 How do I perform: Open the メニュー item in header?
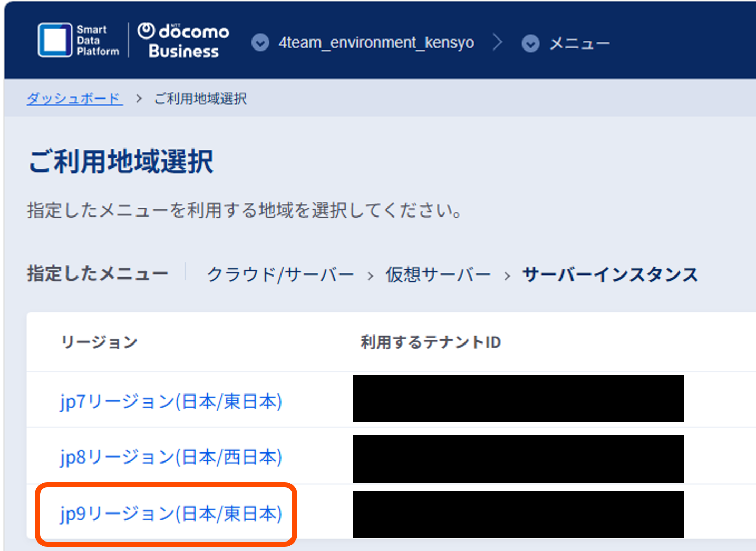pyautogui.click(x=579, y=43)
